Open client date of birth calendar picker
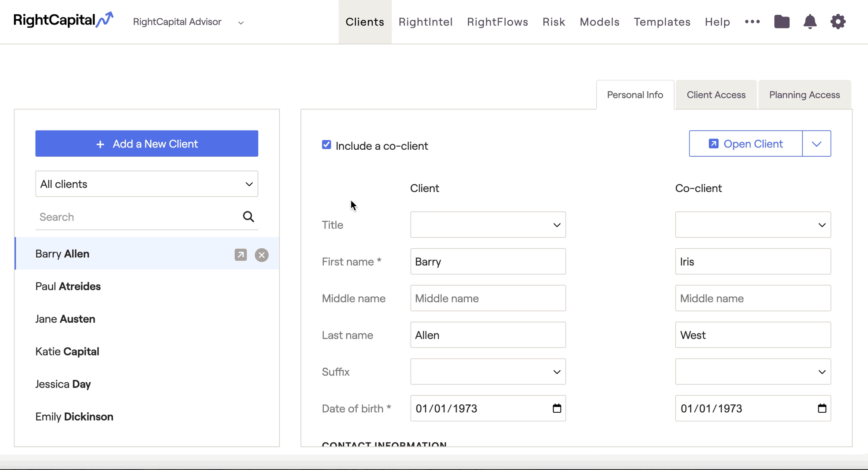The image size is (868, 470). (x=557, y=408)
